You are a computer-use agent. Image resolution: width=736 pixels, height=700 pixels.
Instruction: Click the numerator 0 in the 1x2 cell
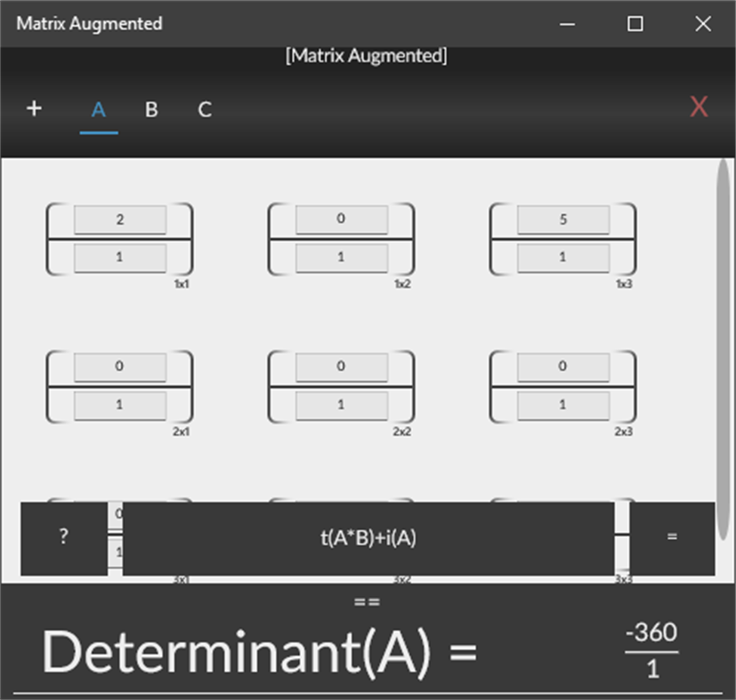tap(341, 219)
